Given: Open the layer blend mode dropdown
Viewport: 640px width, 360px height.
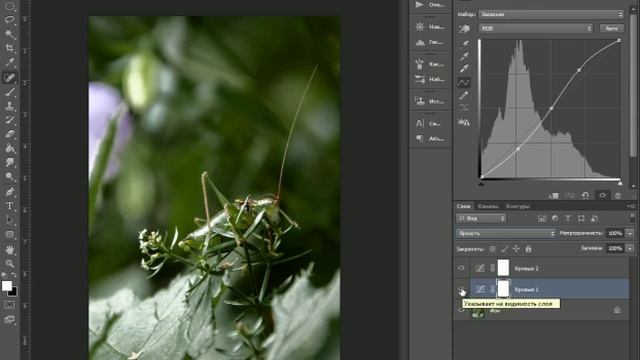Looking at the screenshot, I should (x=506, y=233).
